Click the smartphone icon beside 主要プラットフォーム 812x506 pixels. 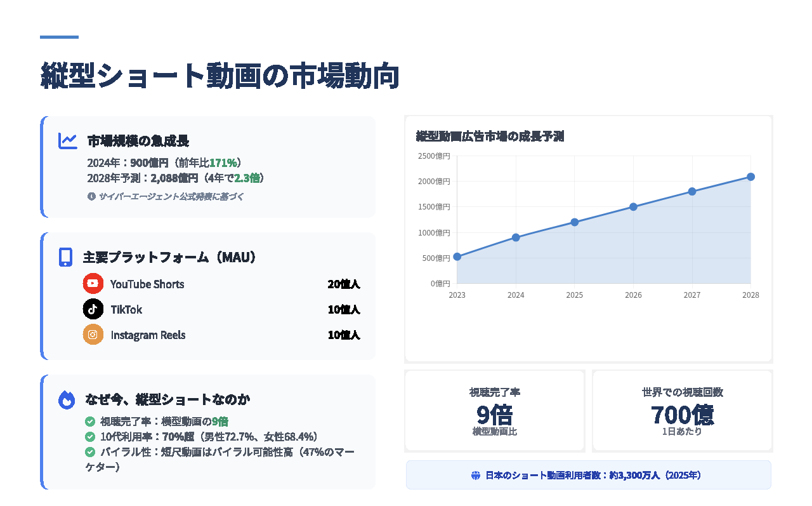(65, 257)
